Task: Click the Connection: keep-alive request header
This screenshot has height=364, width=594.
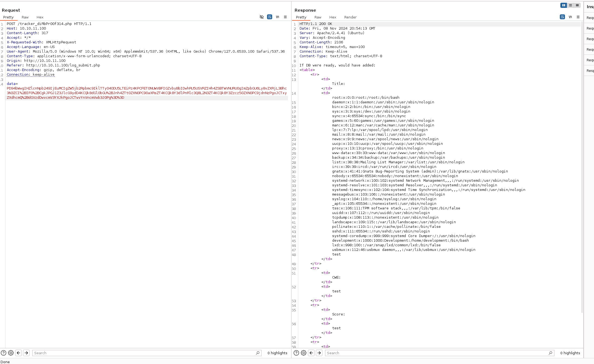Action: (31, 74)
